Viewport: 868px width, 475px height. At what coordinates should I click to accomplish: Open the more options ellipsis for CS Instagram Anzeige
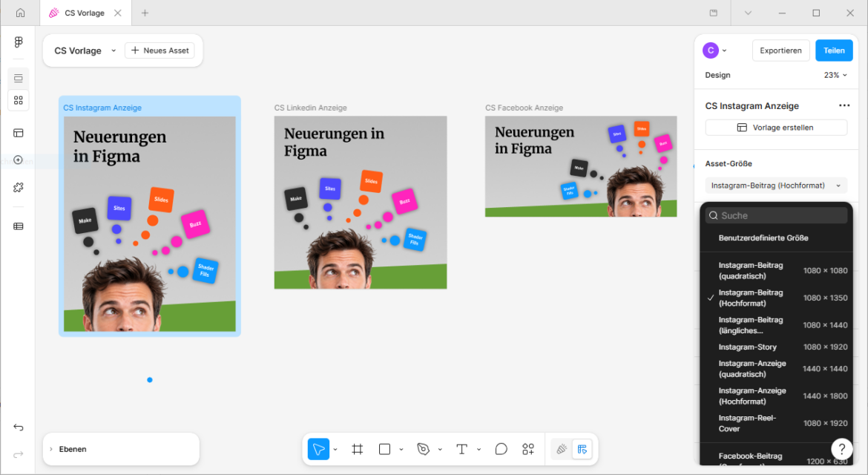click(x=844, y=105)
